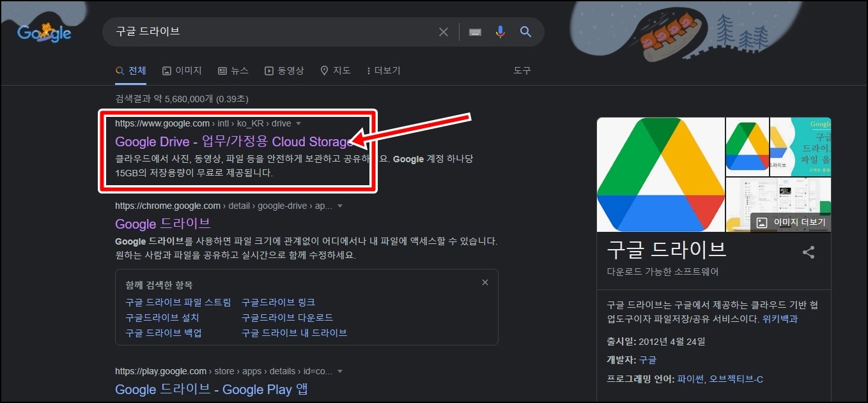This screenshot has width=868, height=403.
Task: Click the 검색결과 약 5,680,000개 count text
Action: tap(182, 99)
